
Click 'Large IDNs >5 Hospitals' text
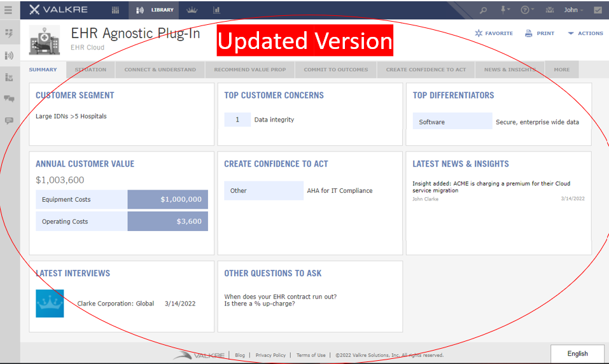(71, 116)
